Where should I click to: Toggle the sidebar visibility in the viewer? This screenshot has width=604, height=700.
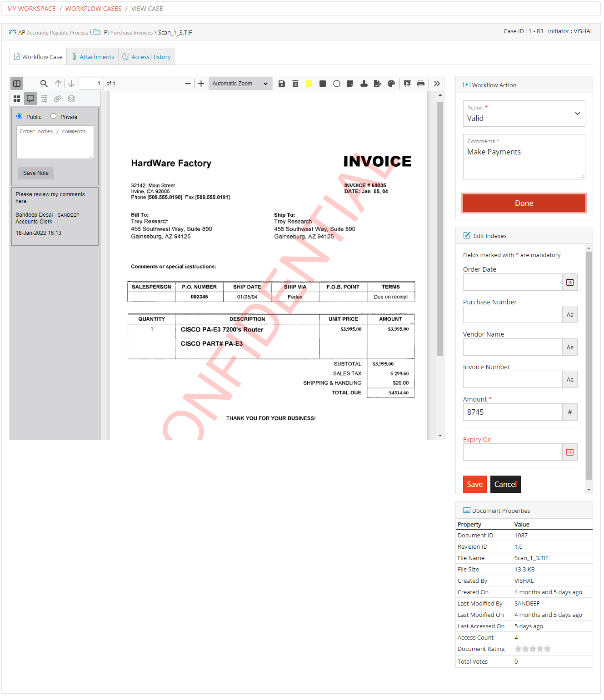coord(17,83)
